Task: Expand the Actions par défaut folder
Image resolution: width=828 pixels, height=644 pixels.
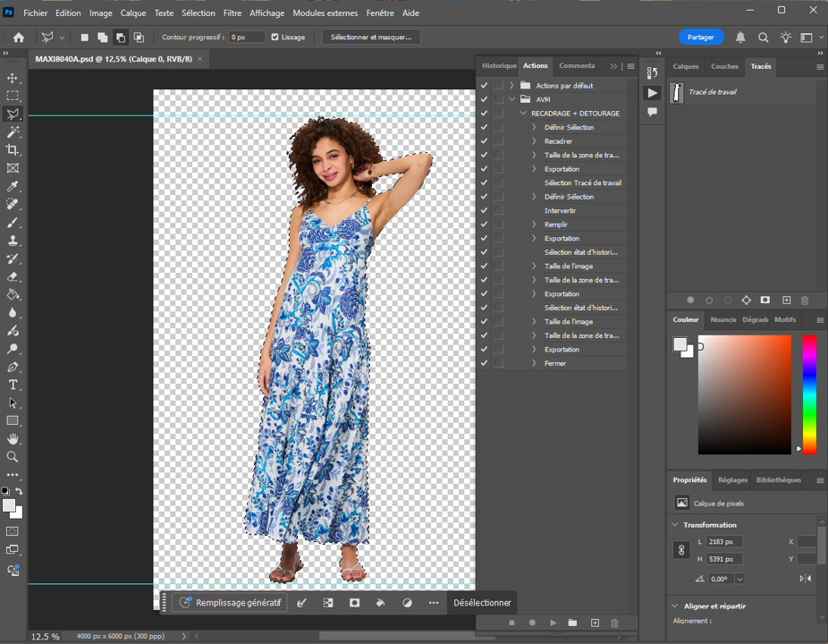Action: tap(511, 86)
